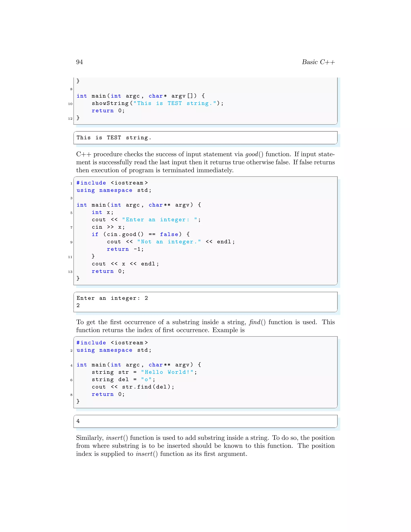Click the line cout << str.find(del);
The image size is (411, 532).
(133, 387)
